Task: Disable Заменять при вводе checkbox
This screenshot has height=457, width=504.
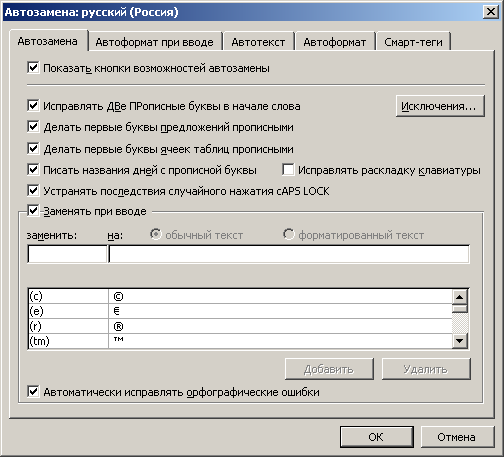Action: pos(33,211)
